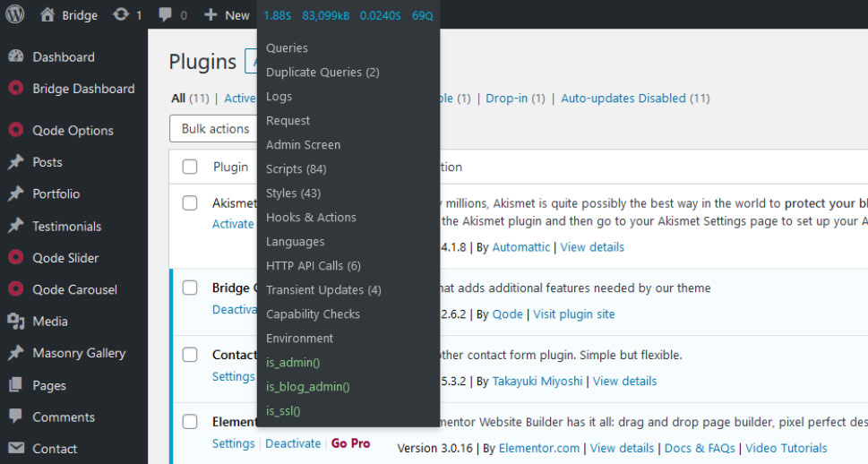This screenshot has height=464, width=868.
Task: Check the Elementor plugin checkbox
Action: pos(190,421)
